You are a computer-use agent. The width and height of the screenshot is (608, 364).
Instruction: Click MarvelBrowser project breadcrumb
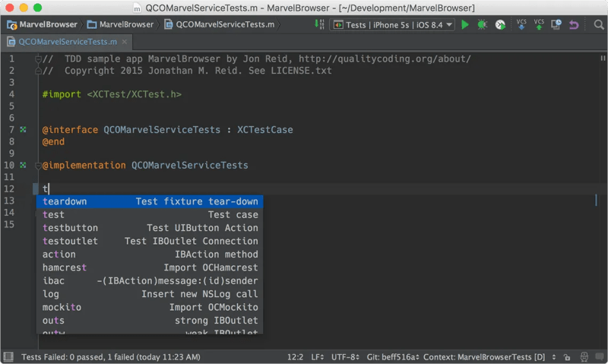coord(43,25)
